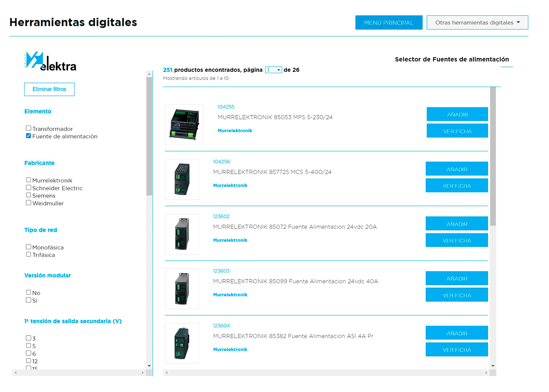
Task: View ficha for 85072 24vdc 20A
Action: [457, 240]
